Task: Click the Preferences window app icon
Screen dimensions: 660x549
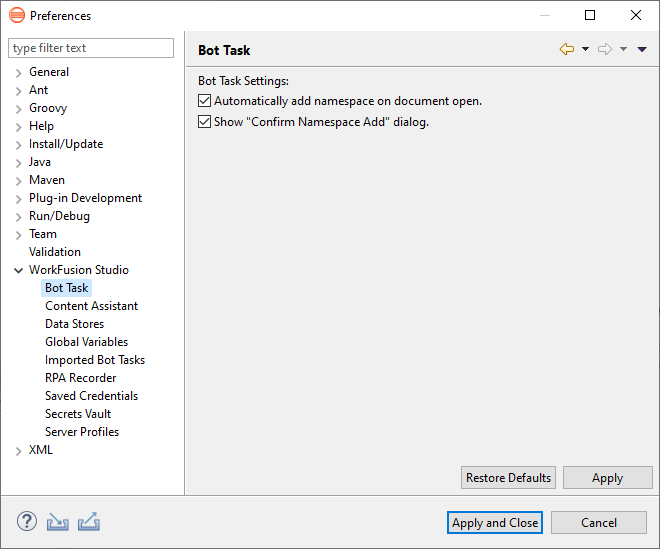Action: tap(17, 15)
